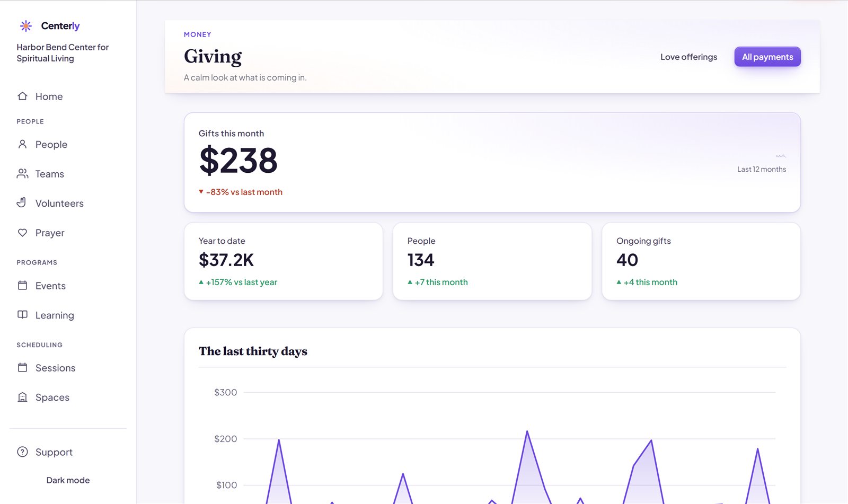This screenshot has width=848, height=504.
Task: Click the $200 axis label
Action: [225, 439]
